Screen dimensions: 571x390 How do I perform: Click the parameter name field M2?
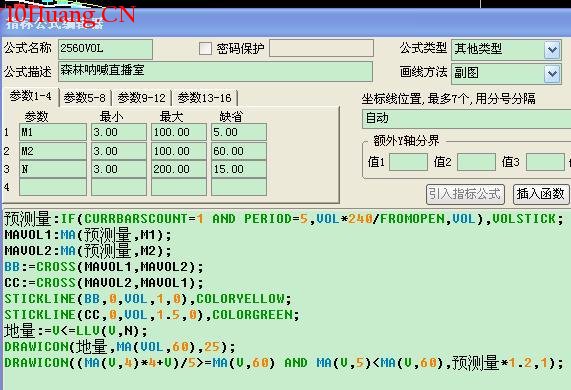click(53, 151)
